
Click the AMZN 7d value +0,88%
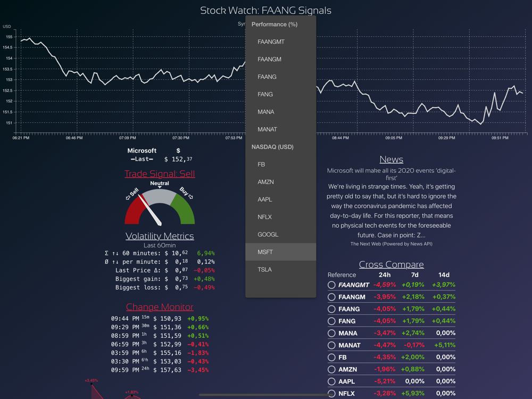click(x=413, y=370)
